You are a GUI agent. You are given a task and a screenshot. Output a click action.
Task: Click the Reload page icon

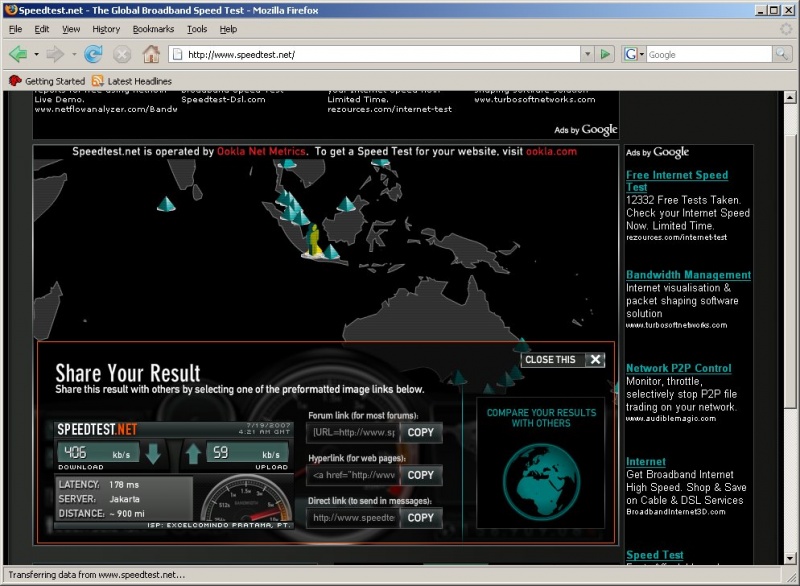(93, 54)
